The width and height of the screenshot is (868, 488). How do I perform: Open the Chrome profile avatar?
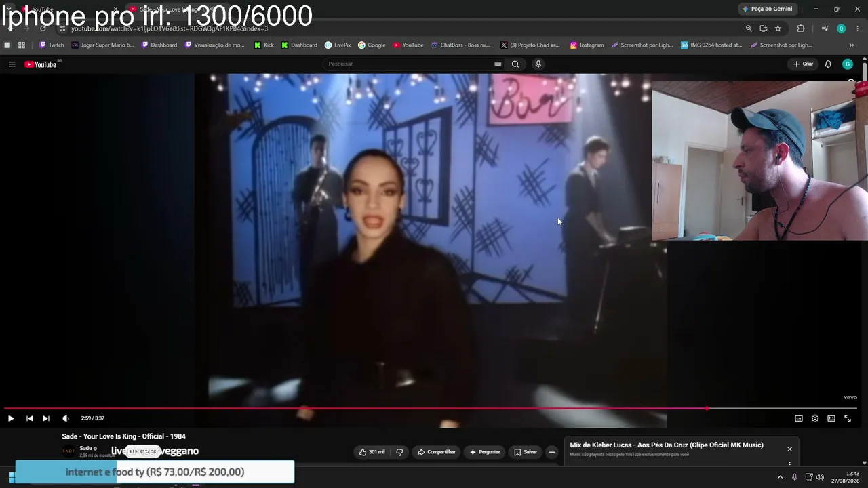(x=841, y=28)
